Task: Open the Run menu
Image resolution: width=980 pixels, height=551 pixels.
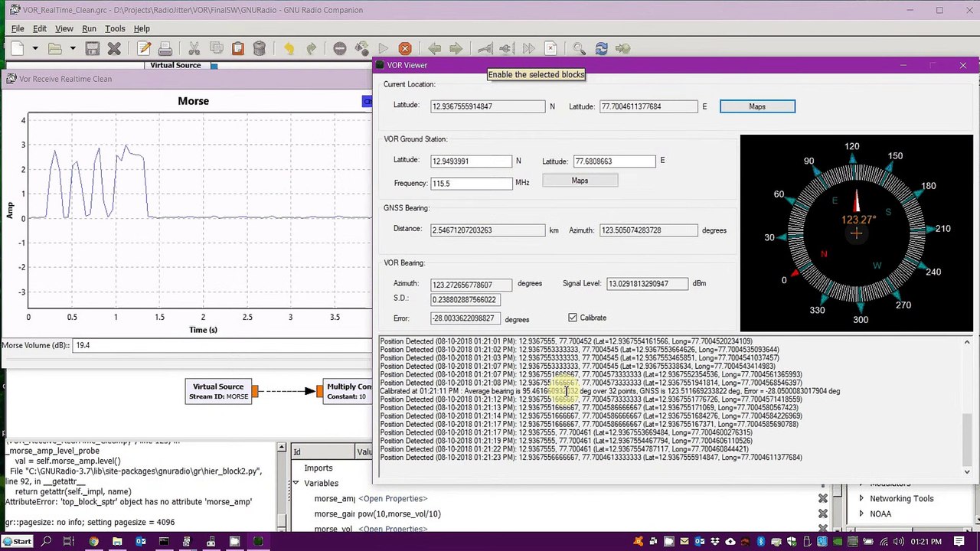Action: coord(89,28)
